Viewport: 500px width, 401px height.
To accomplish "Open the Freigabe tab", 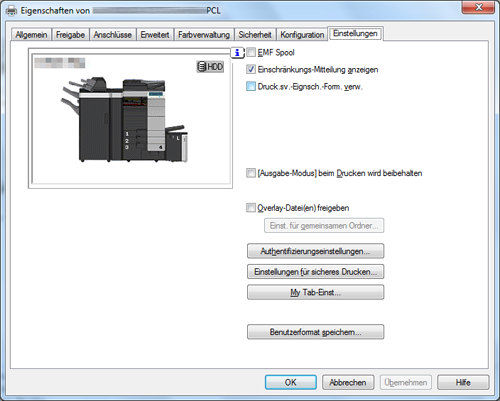I will tap(70, 35).
